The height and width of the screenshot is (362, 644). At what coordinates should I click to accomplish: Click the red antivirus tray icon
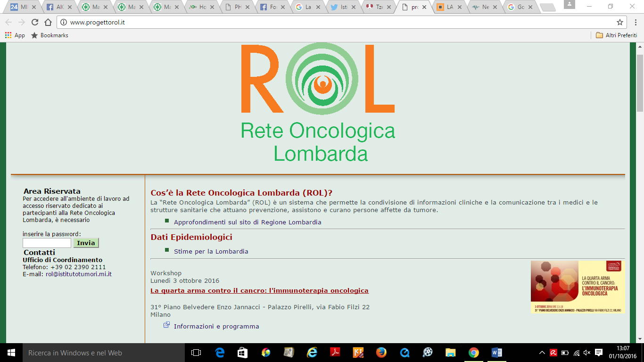(x=553, y=353)
